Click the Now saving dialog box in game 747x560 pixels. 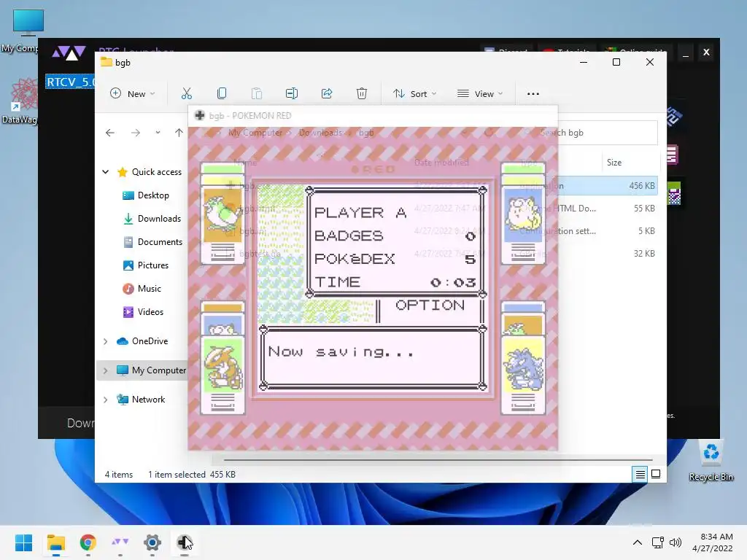[373, 359]
